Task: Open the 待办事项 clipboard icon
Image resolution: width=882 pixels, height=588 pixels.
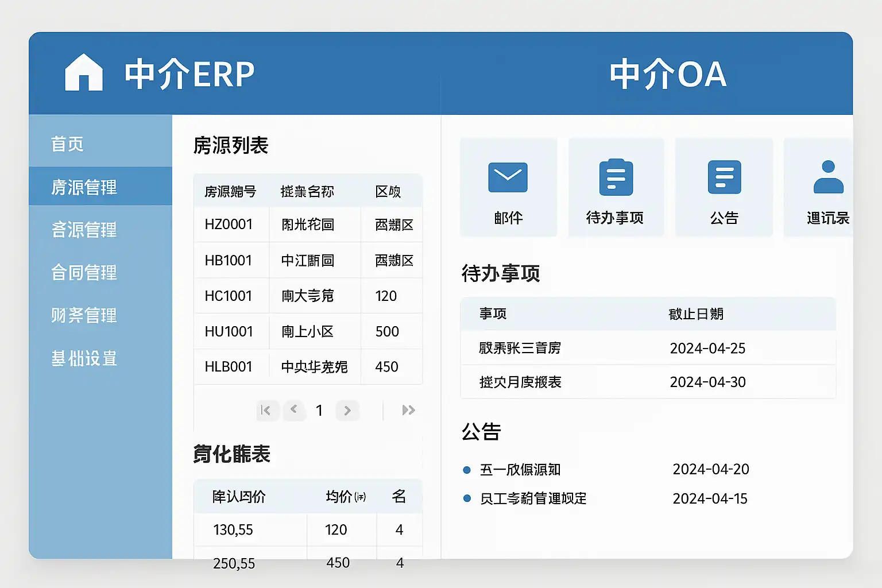Action: click(x=616, y=177)
